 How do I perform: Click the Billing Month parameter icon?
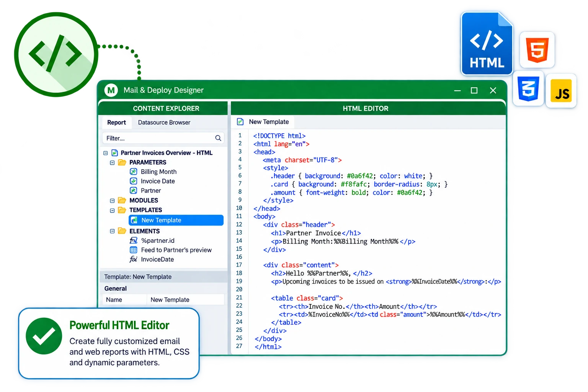(133, 171)
